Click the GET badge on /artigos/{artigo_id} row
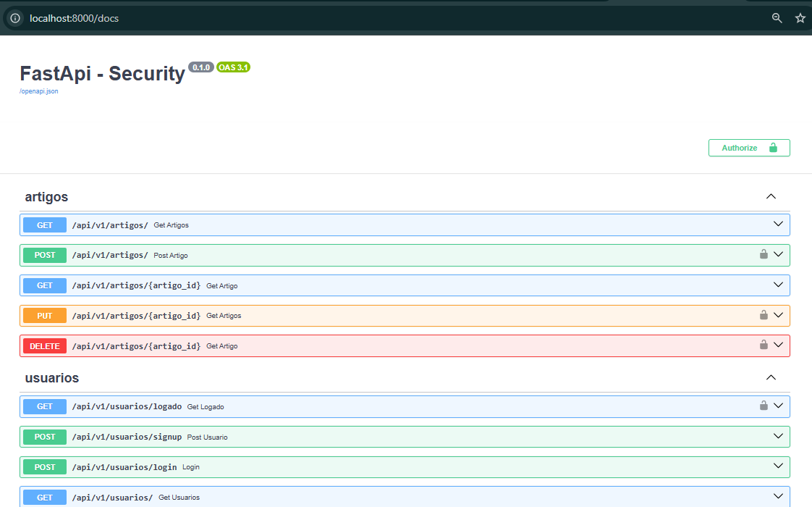The image size is (812, 507). click(x=45, y=285)
